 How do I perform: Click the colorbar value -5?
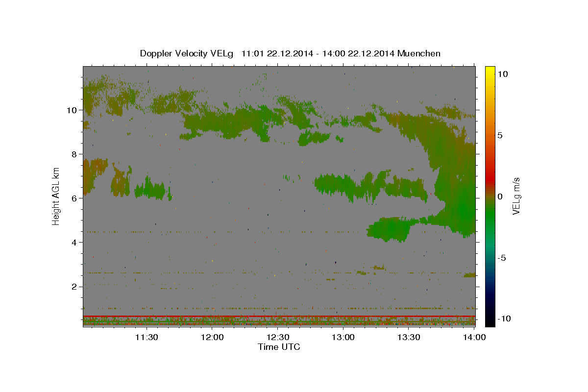pos(502,258)
